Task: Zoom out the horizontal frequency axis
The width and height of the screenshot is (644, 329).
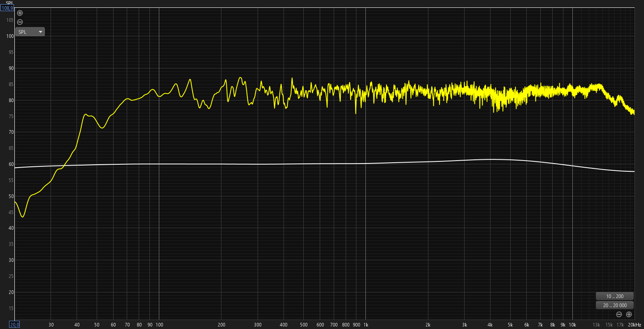Action: (x=619, y=315)
